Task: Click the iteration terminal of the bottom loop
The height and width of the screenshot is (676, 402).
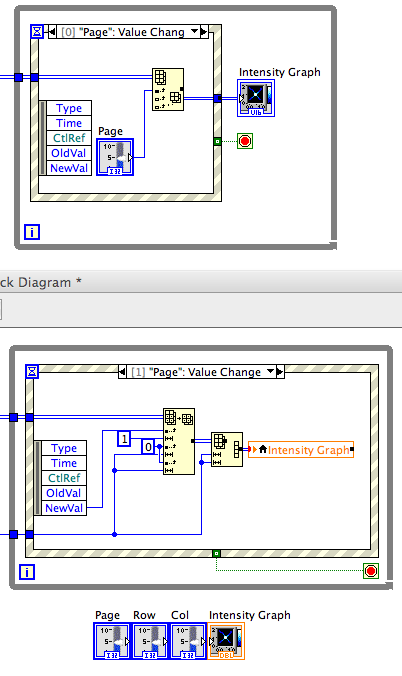Action: (27, 572)
